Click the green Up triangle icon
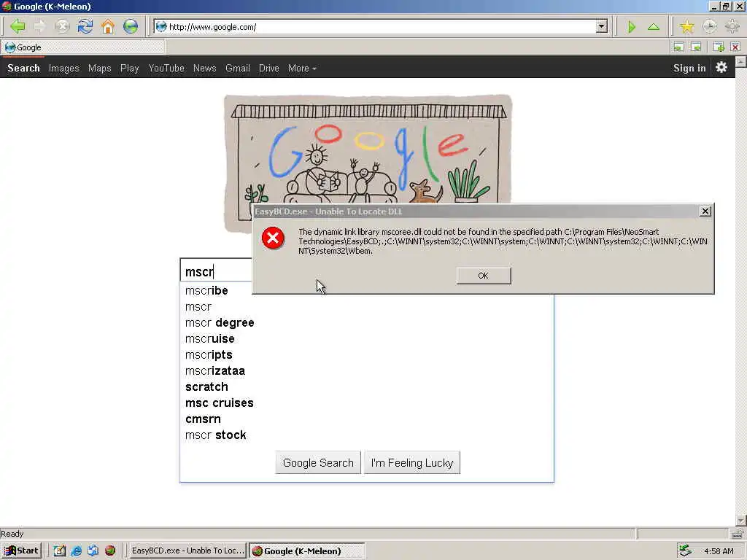Image resolution: width=747 pixels, height=560 pixels. (654, 27)
